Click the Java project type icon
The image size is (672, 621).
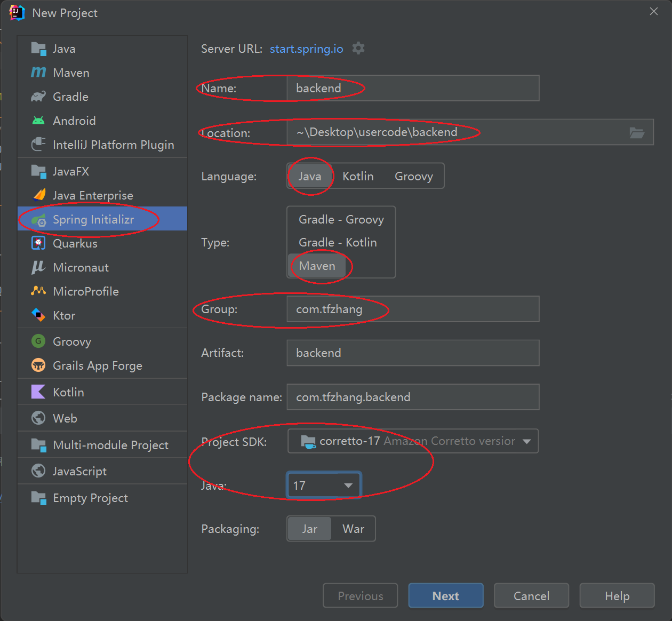point(38,49)
